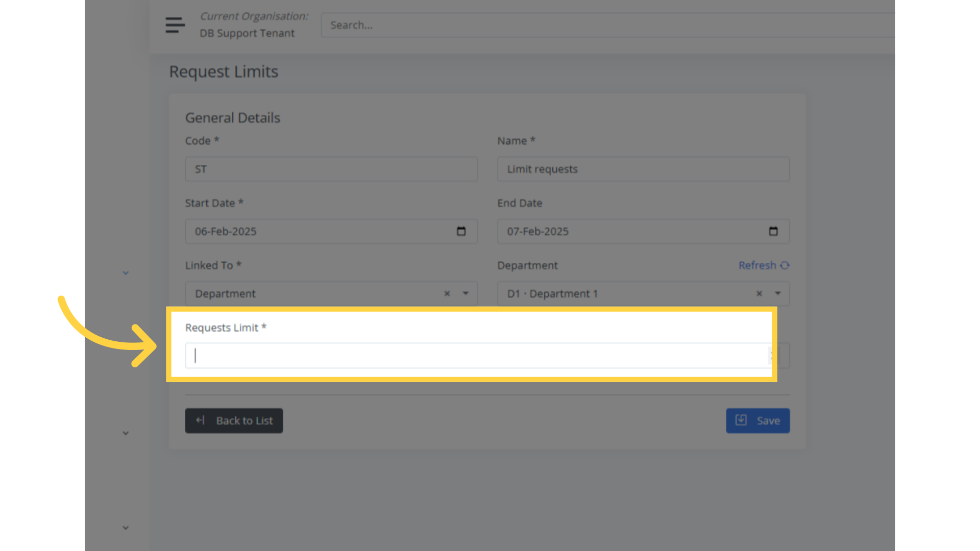Clear the D1 Department selection with the x

[x=759, y=293]
